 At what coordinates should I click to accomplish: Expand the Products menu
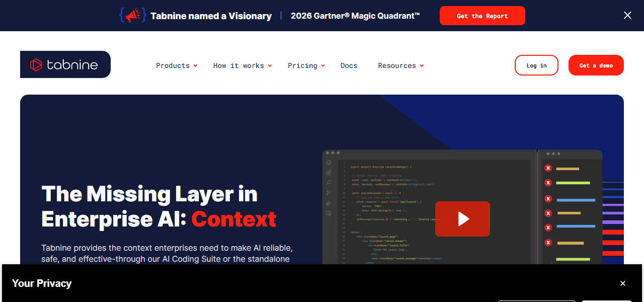(x=177, y=65)
